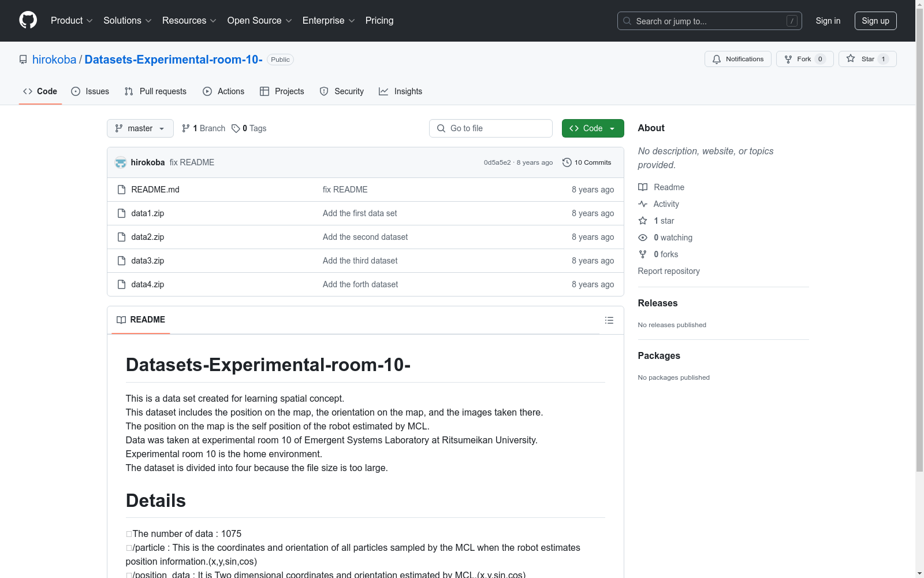Switch to the Security tab
Image resolution: width=924 pixels, height=578 pixels.
tap(342, 91)
